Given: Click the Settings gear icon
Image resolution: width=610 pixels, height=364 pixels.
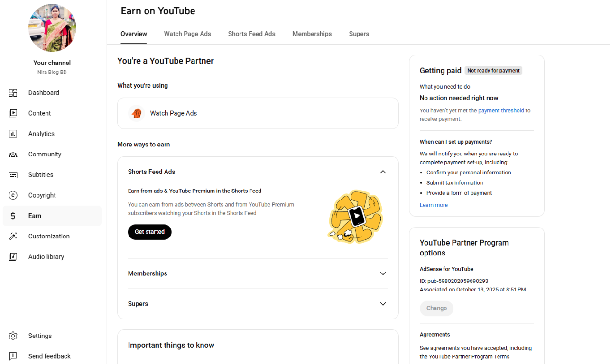Looking at the screenshot, I should (13, 336).
